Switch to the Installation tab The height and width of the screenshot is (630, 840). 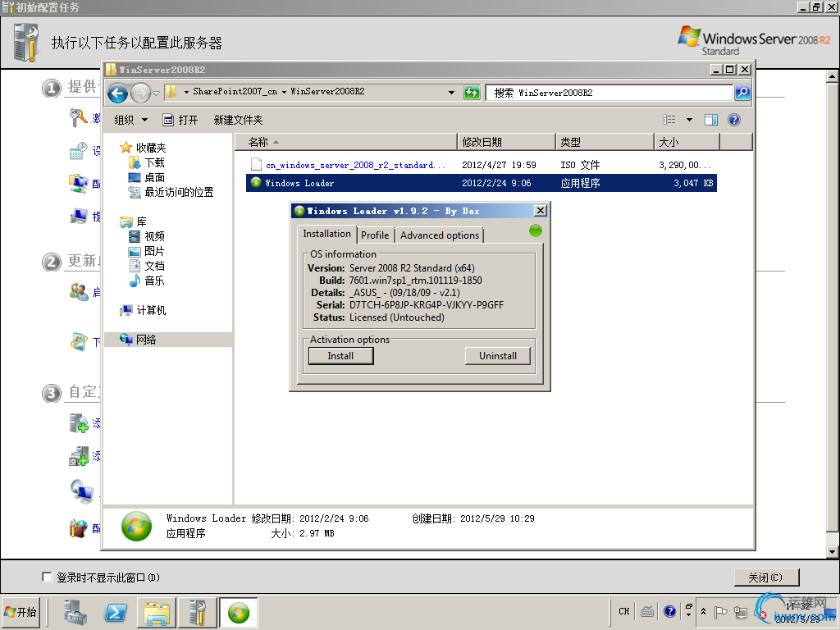click(x=326, y=234)
